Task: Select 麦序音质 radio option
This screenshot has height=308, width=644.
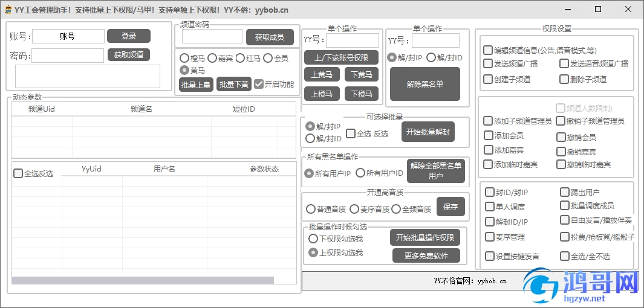Action: pos(354,209)
